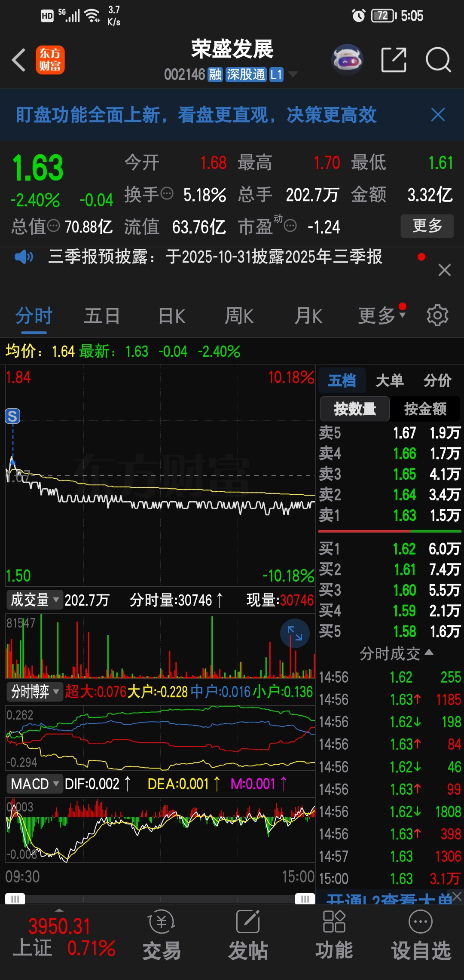
Task: Switch to the 日K tab
Action: (x=171, y=316)
